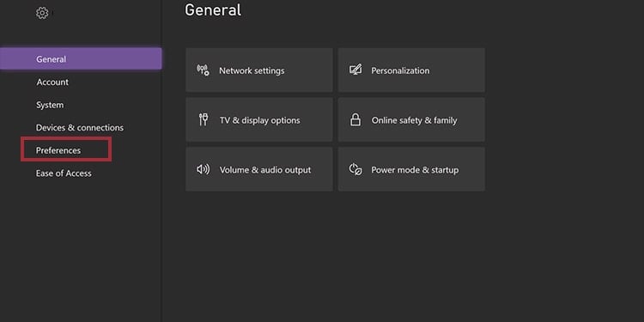
Task: Click the Power mode leaf icon
Action: coord(355,169)
